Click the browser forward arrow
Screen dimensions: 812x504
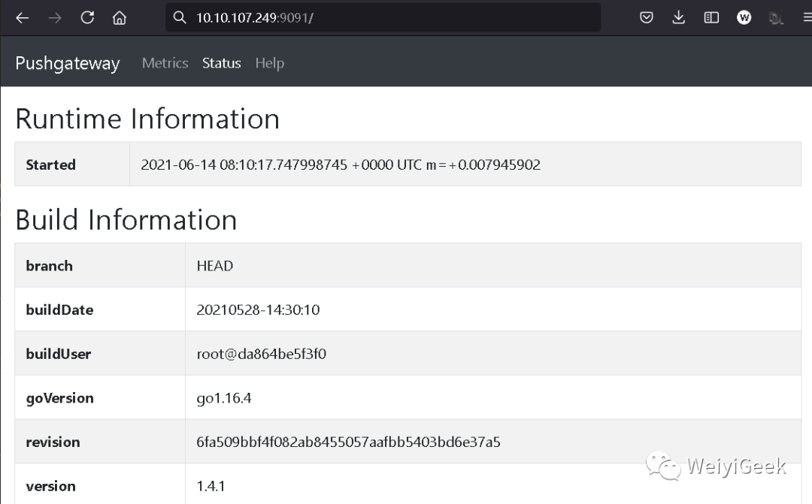(x=54, y=18)
